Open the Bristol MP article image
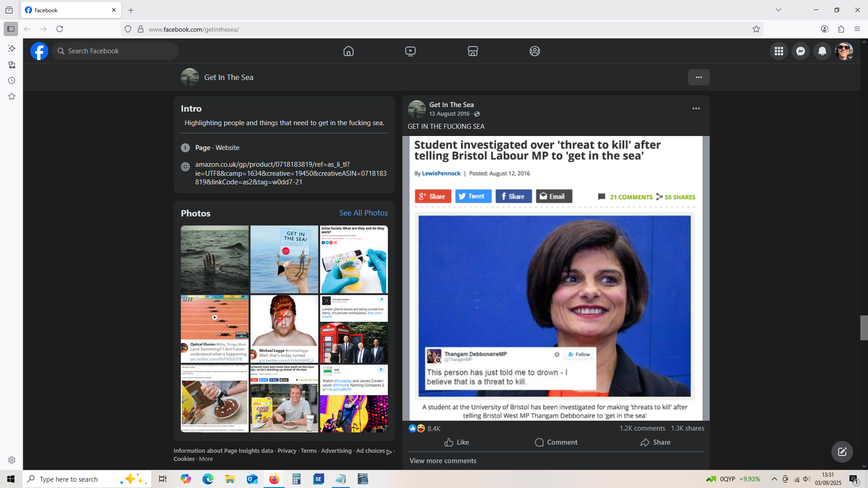Image resolution: width=868 pixels, height=488 pixels. [x=556, y=278]
